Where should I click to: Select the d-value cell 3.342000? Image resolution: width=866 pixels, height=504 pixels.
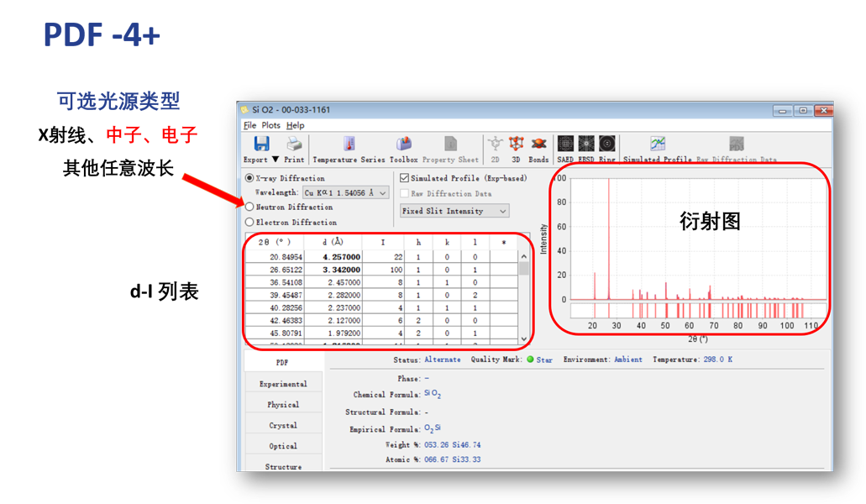click(333, 270)
